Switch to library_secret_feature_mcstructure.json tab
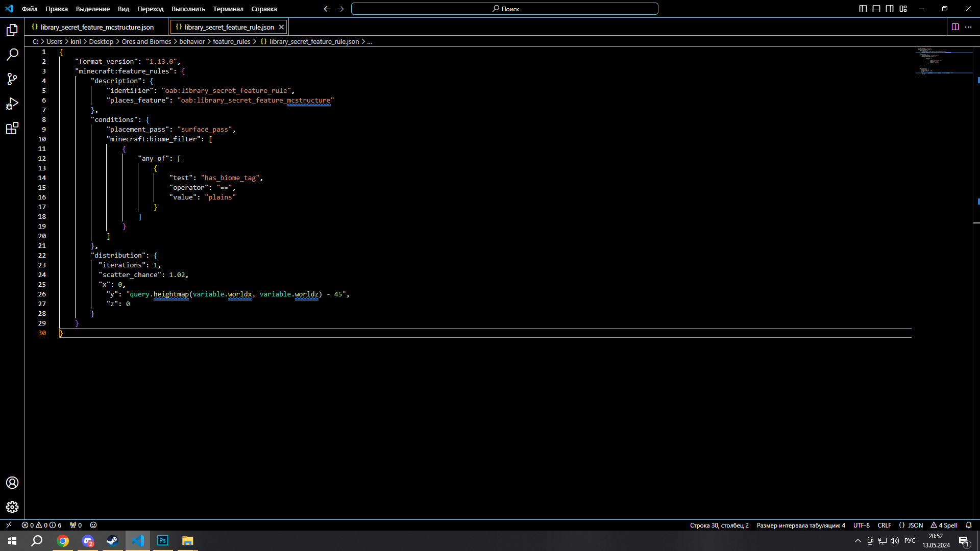The height and width of the screenshot is (551, 980). 97,27
